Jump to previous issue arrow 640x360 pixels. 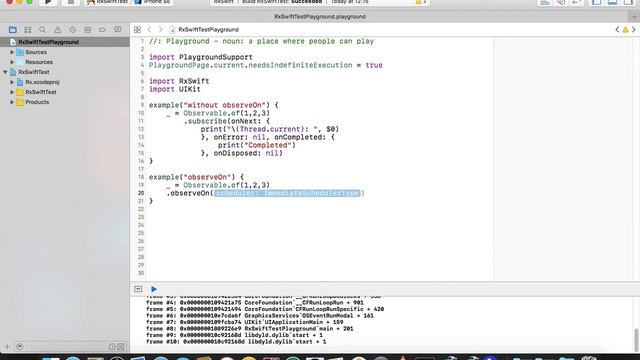tap(617, 29)
